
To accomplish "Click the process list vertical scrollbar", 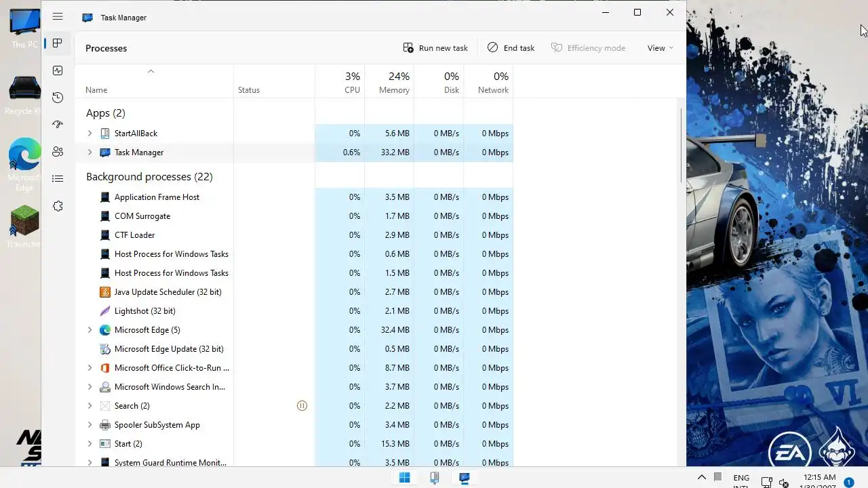I will pos(681,145).
